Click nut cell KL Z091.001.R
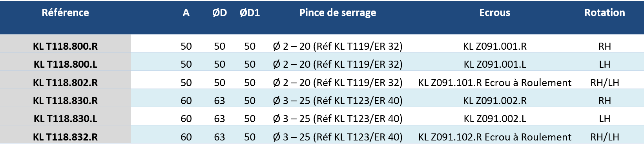 (x=494, y=46)
